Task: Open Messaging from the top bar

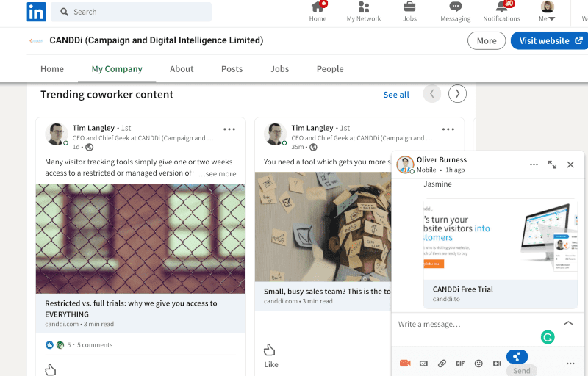Action: click(455, 12)
